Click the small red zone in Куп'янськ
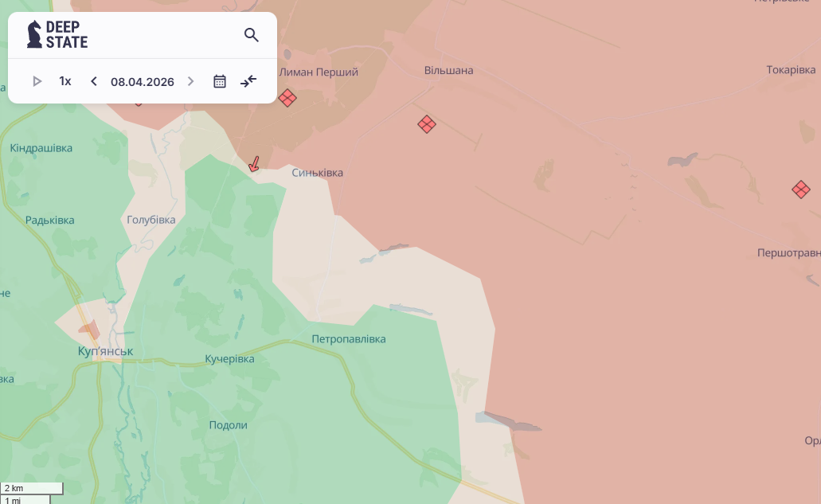Image resolution: width=821 pixels, height=504 pixels. pyautogui.click(x=89, y=330)
